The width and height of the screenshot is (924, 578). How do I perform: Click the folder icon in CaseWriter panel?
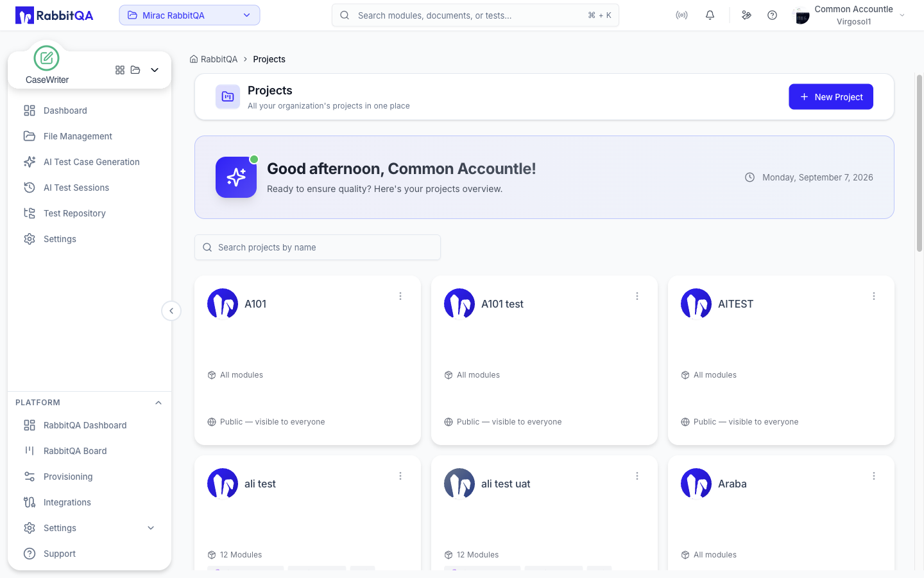(x=135, y=70)
